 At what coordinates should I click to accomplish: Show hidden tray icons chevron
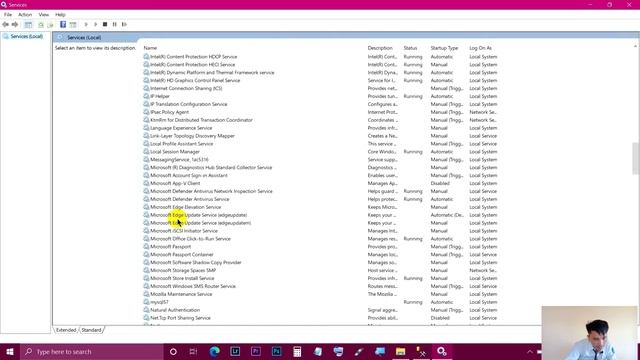(530, 352)
